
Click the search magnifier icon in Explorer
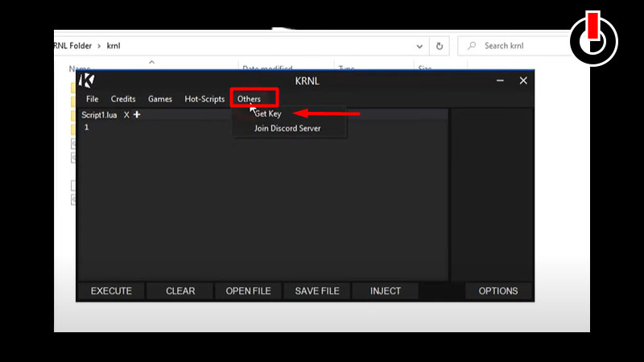pyautogui.click(x=472, y=46)
